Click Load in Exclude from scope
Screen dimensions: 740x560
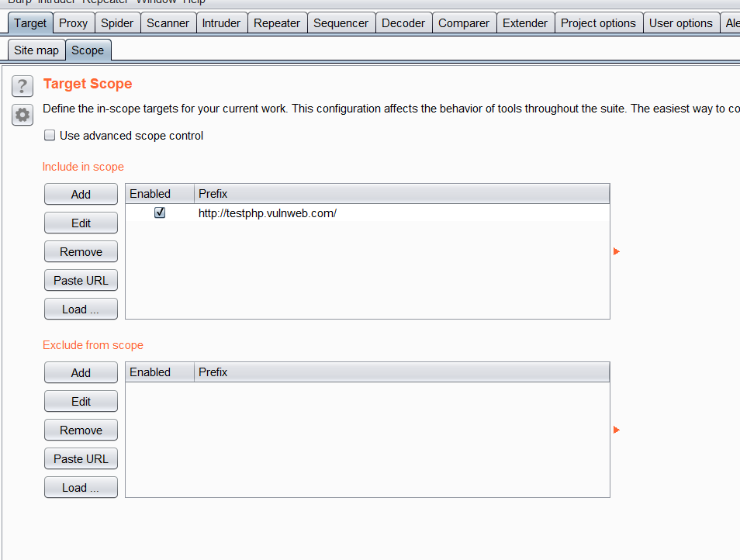click(x=81, y=488)
